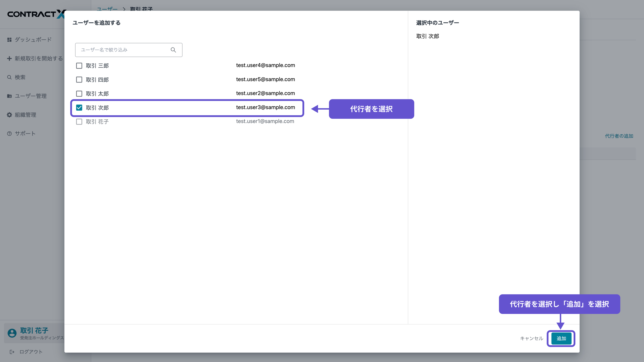Open the ユーザー管理 menu item
This screenshot has width=644, height=362.
[x=30, y=96]
